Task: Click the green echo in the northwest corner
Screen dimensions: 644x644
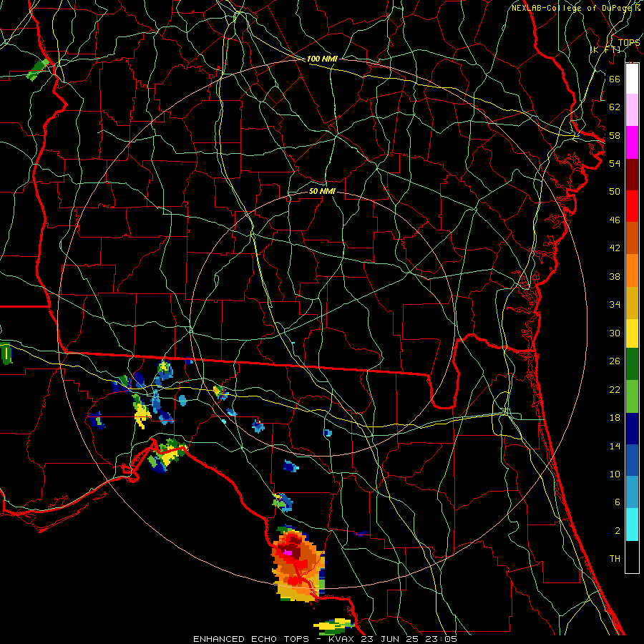Action: 38,70
